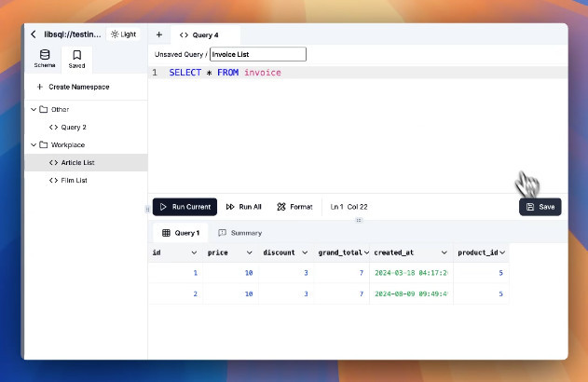Open the Schema panel tab
Image resolution: width=588 pixels, height=382 pixels.
point(45,59)
